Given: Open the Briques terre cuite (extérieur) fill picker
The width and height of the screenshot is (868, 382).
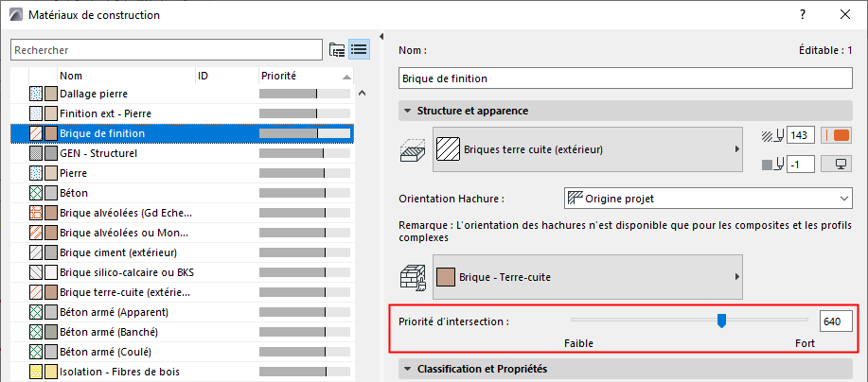Looking at the screenshot, I should point(587,149).
